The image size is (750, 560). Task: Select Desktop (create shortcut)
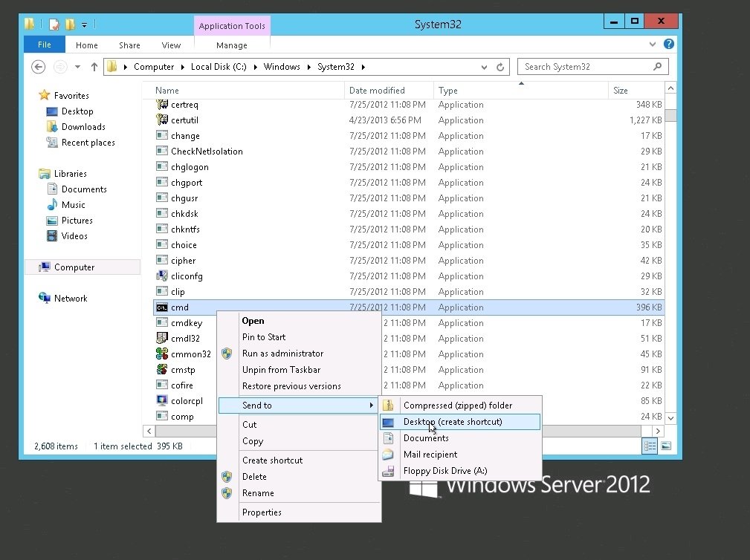[460, 422]
